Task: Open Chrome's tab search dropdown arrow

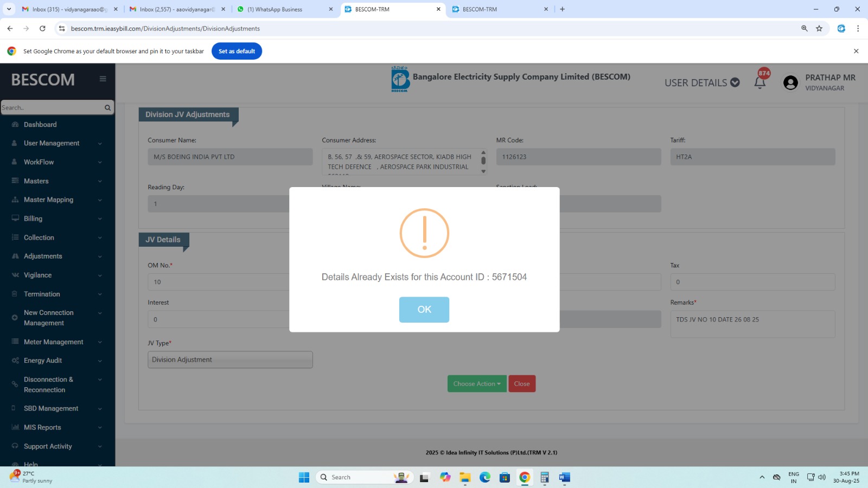Action: 9,9
